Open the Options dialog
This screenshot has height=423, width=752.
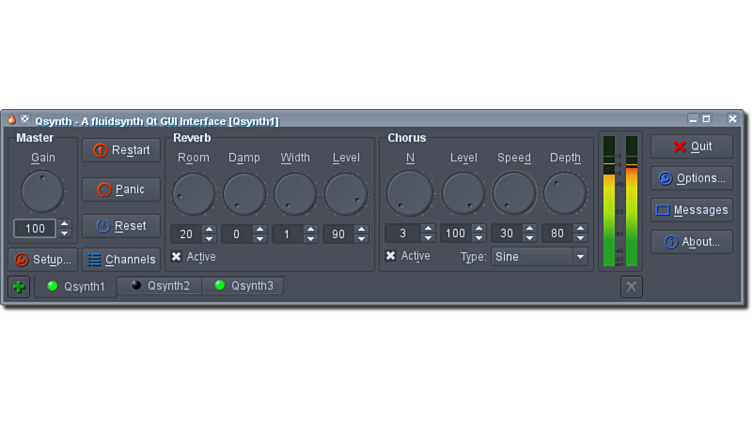691,178
